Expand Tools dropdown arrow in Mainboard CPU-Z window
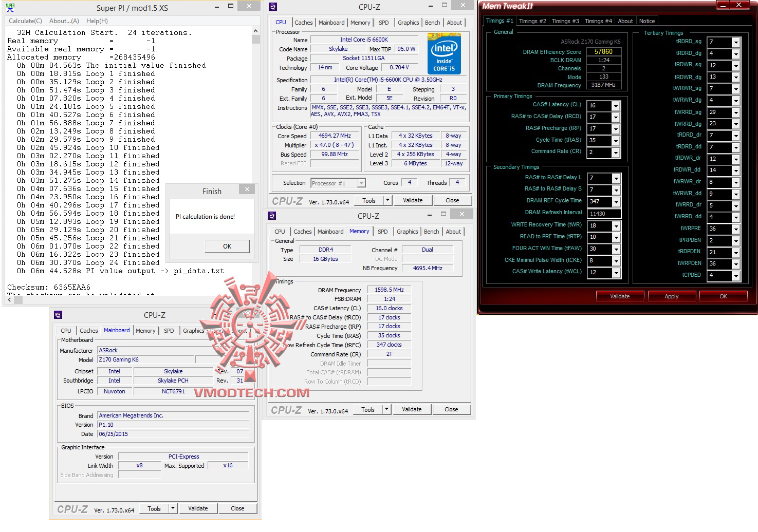Viewport: 758px width, 532px height. click(x=173, y=509)
